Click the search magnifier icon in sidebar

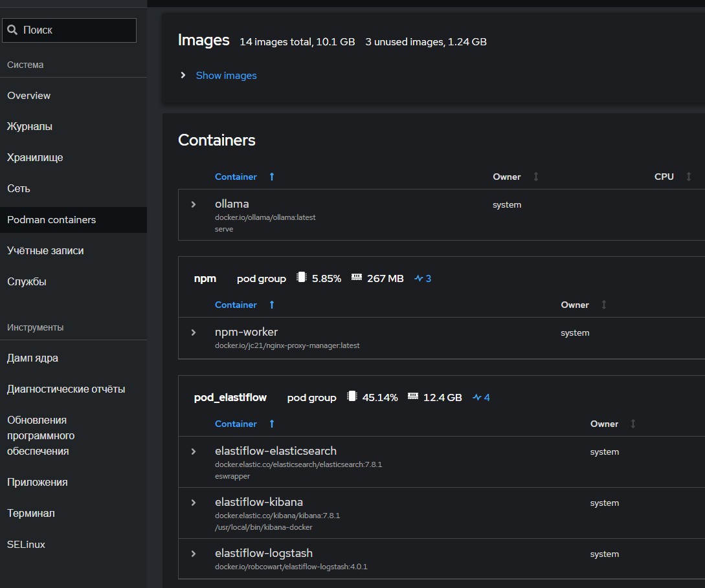(x=13, y=30)
